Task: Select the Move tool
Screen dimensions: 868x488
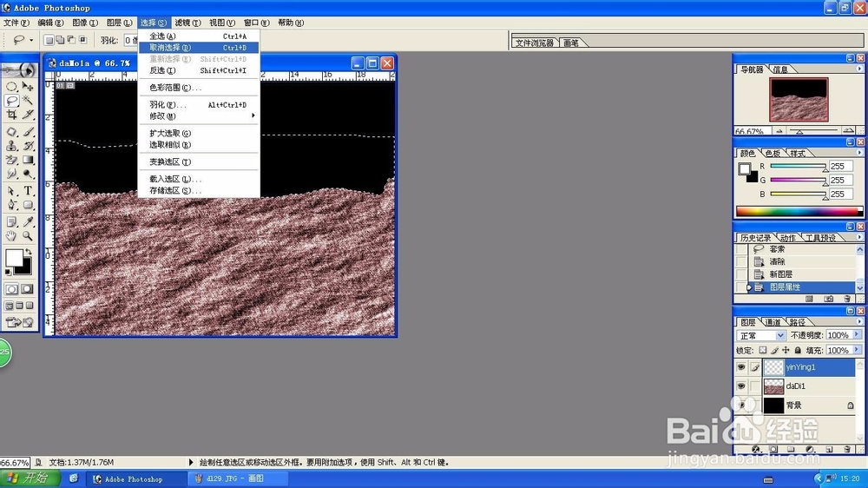Action: coord(28,87)
